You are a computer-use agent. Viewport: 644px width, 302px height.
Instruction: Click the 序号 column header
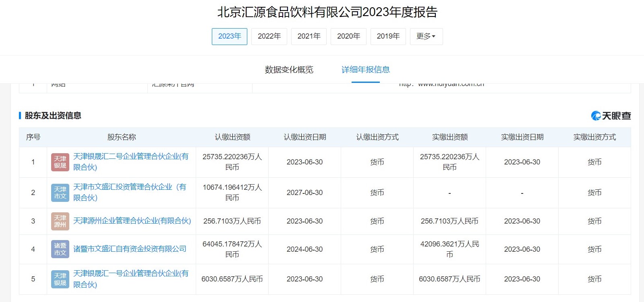(x=33, y=137)
